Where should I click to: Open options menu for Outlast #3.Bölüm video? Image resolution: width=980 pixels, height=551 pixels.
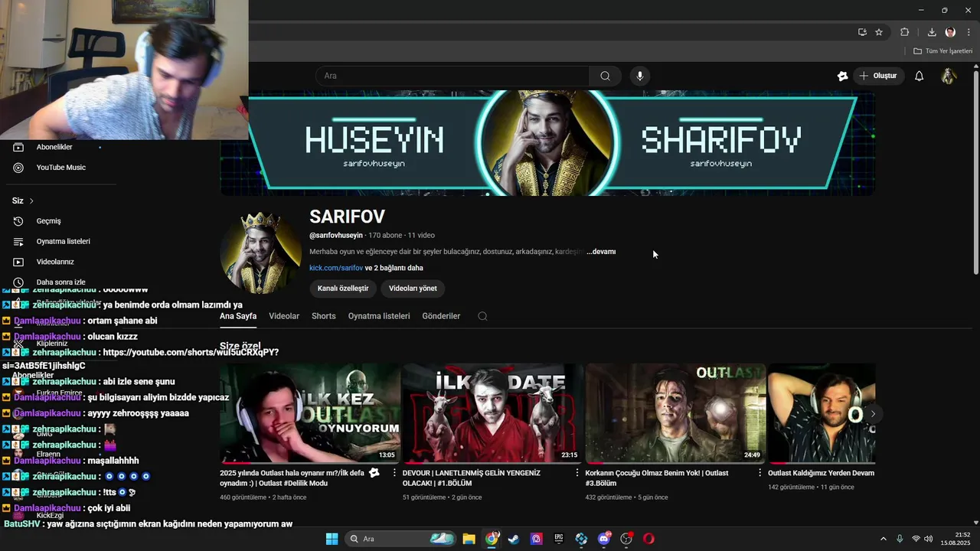[760, 473]
